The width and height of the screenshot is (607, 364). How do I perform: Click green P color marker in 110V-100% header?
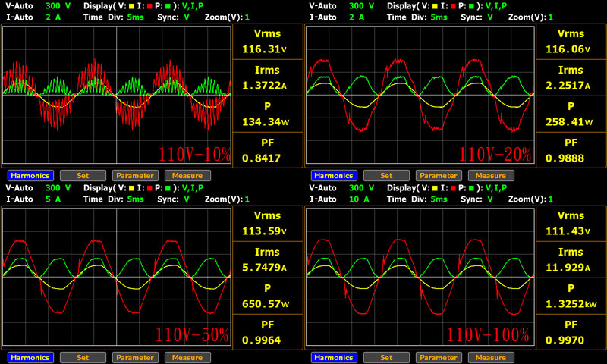pos(471,188)
